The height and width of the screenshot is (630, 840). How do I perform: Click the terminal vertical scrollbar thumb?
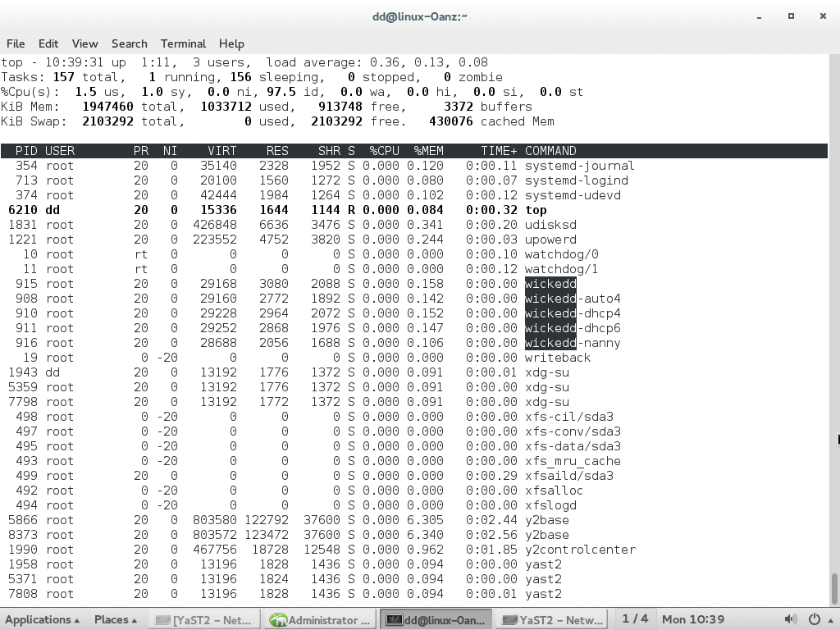(834, 588)
